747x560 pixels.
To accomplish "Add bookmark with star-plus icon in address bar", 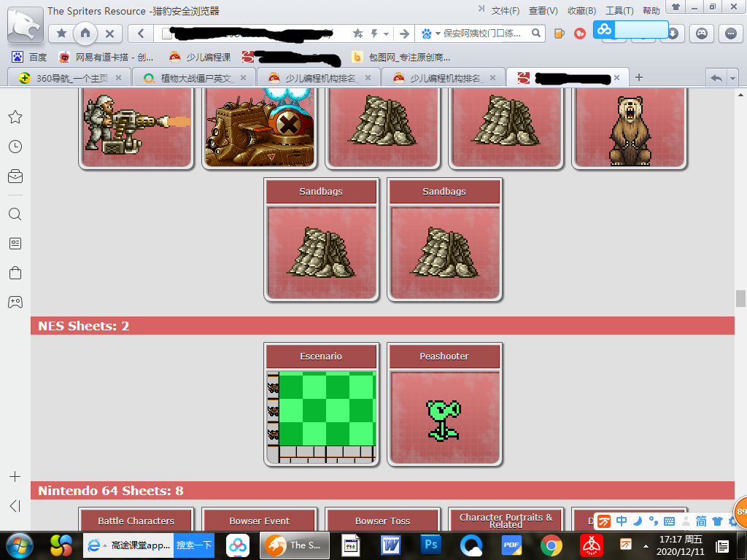I will tap(357, 34).
